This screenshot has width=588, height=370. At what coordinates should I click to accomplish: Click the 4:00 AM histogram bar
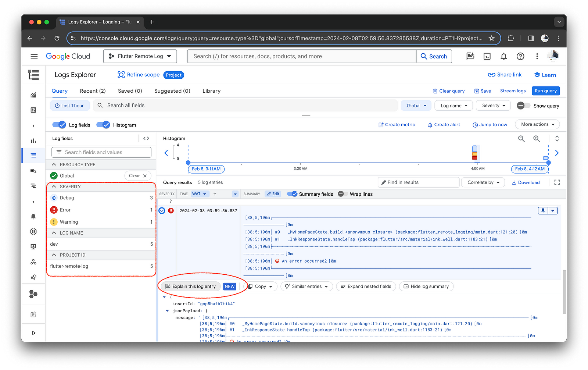click(x=474, y=153)
